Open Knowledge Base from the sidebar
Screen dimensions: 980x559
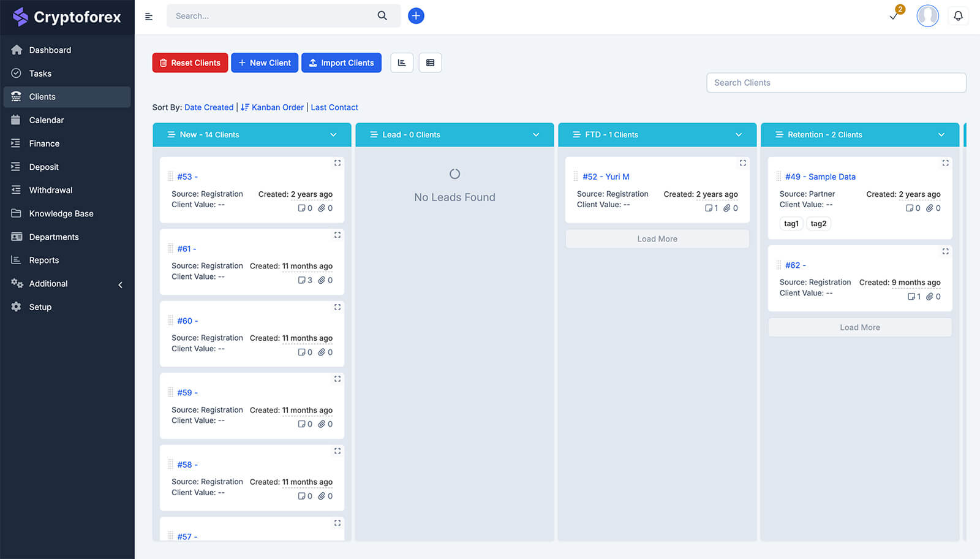(61, 213)
